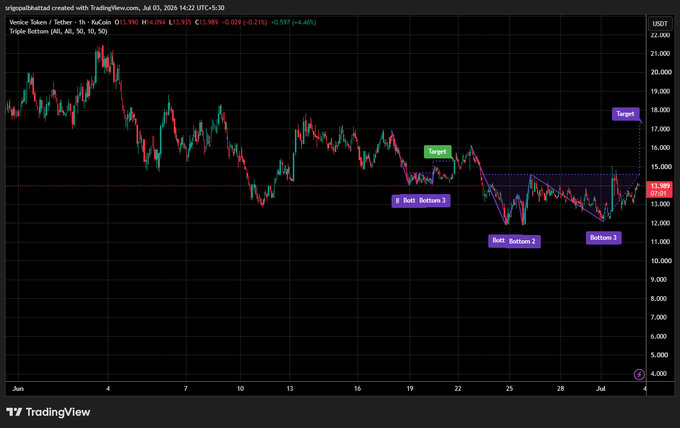
Task: Click the low value L13.935
Action: [x=180, y=22]
